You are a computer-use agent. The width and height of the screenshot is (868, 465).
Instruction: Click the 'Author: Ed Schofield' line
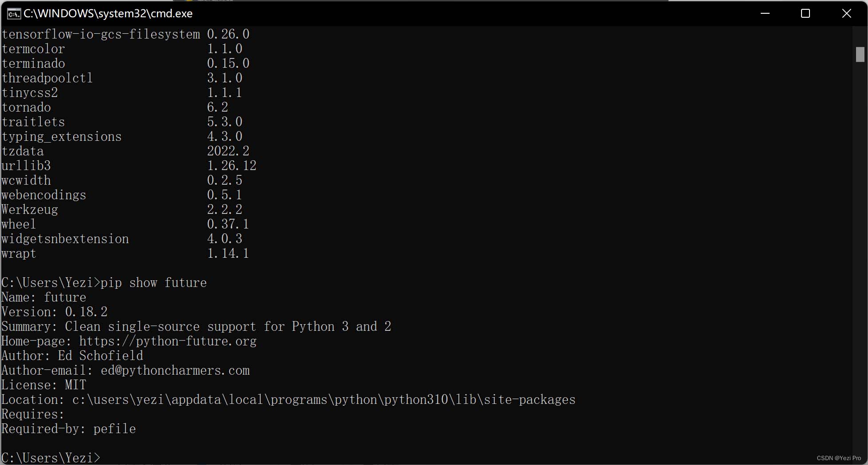tap(72, 356)
